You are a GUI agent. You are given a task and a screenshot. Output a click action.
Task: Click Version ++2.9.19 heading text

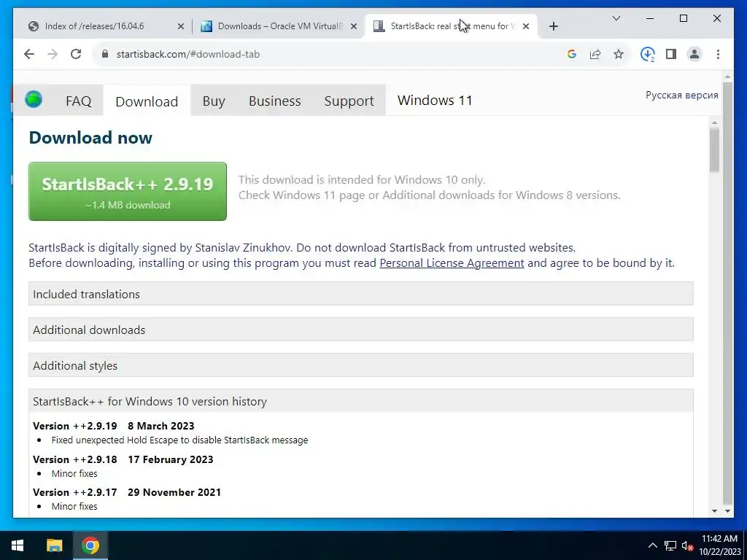click(75, 426)
